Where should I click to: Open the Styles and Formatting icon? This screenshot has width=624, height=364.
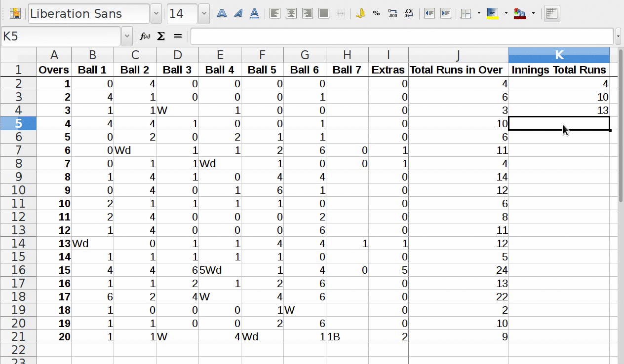tap(15, 14)
